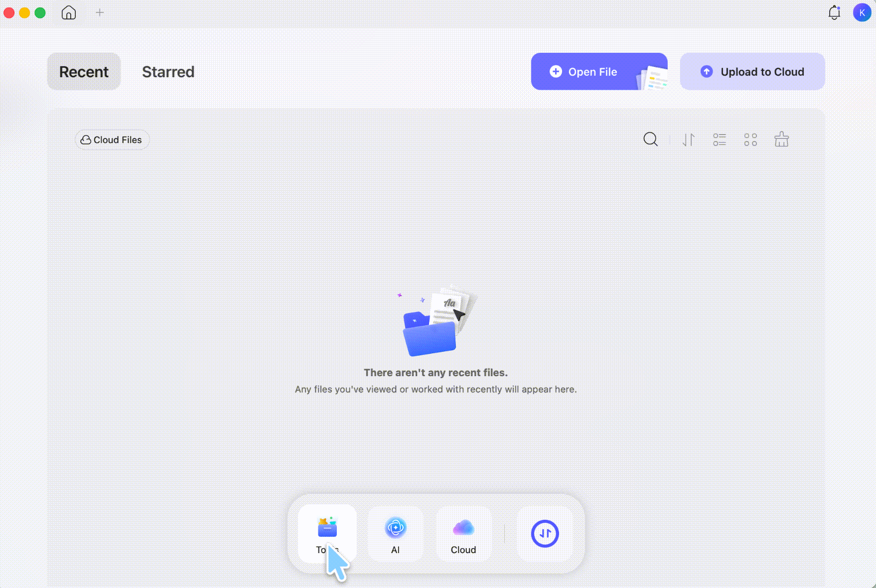Screen dimensions: 876x588
Task: Go to the Home tab icon
Action: [x=69, y=12]
